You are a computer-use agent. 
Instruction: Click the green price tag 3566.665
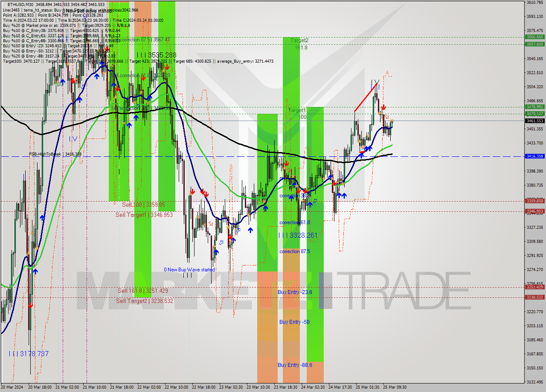(x=534, y=37)
